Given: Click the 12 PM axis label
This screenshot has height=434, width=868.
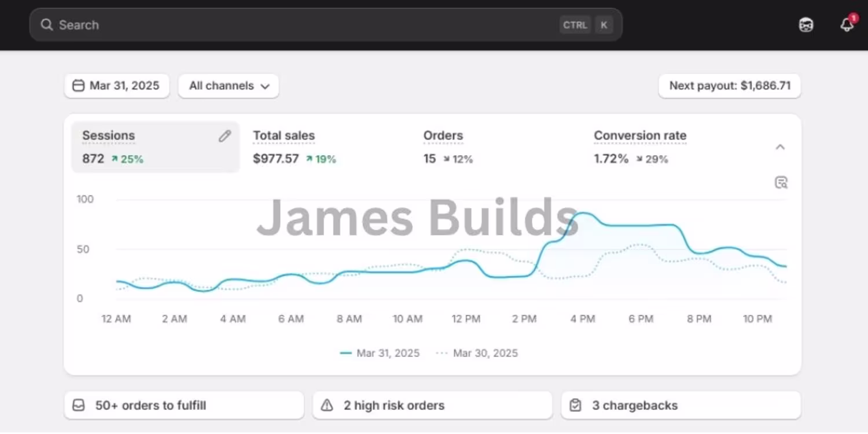Looking at the screenshot, I should 466,319.
